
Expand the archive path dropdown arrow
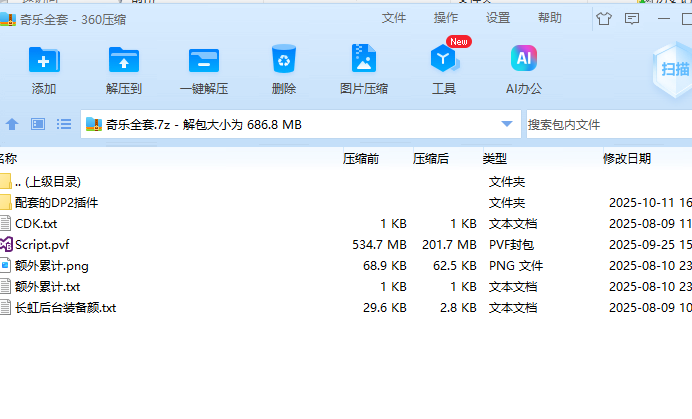click(506, 124)
